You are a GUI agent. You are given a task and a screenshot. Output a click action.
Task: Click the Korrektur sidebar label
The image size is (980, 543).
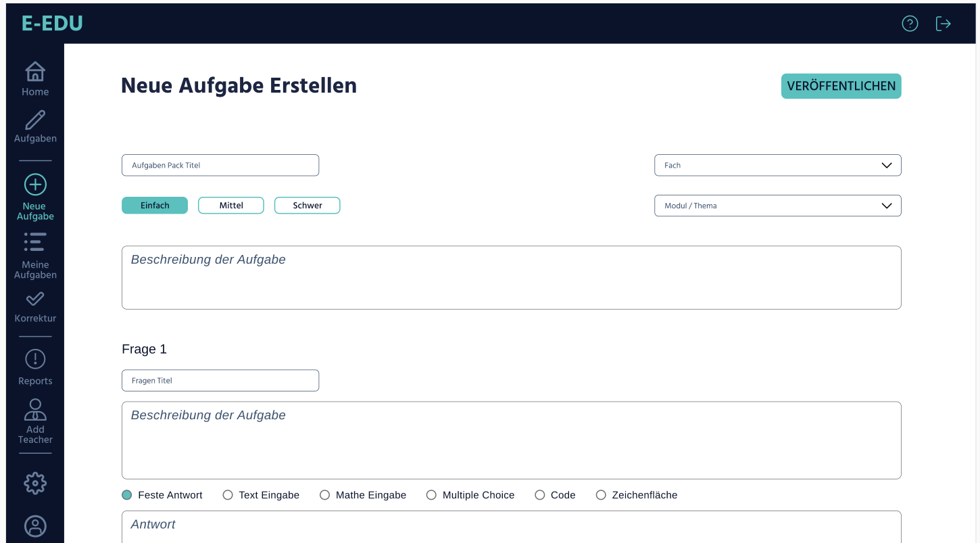[35, 318]
